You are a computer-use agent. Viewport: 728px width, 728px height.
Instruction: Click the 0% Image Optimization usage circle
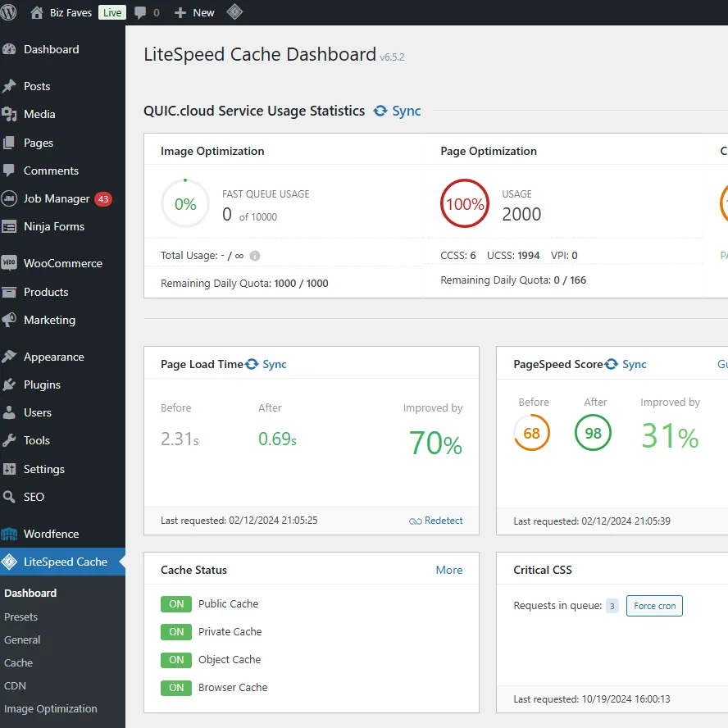click(x=185, y=203)
